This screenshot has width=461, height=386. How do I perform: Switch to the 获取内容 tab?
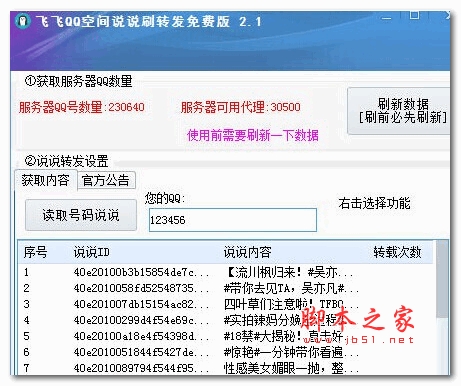coord(46,180)
